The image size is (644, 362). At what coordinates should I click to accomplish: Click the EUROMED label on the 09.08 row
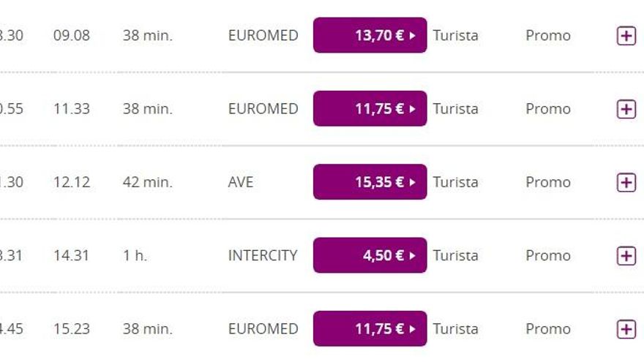263,35
